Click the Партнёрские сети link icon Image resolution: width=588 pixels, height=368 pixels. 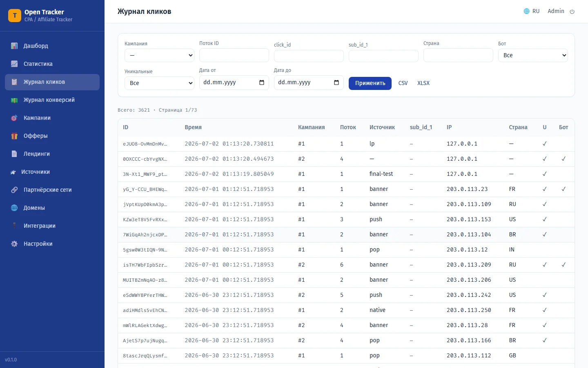pyautogui.click(x=14, y=190)
